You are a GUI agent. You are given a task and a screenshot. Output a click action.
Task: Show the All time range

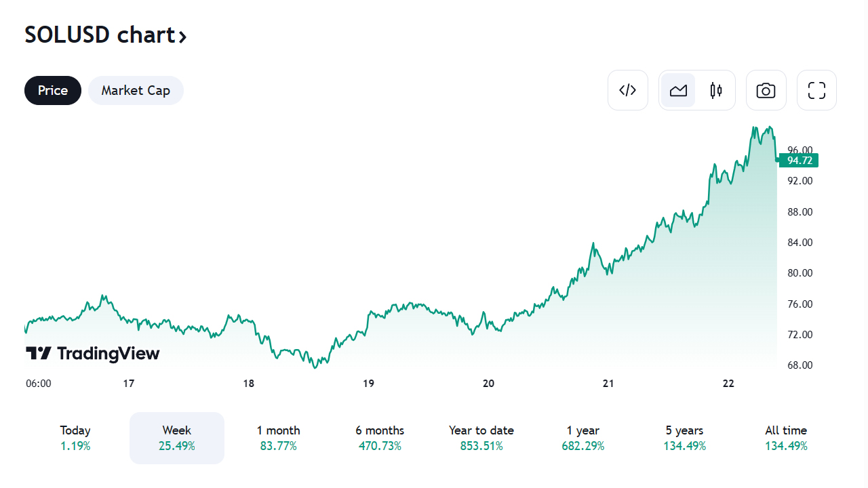coord(786,438)
